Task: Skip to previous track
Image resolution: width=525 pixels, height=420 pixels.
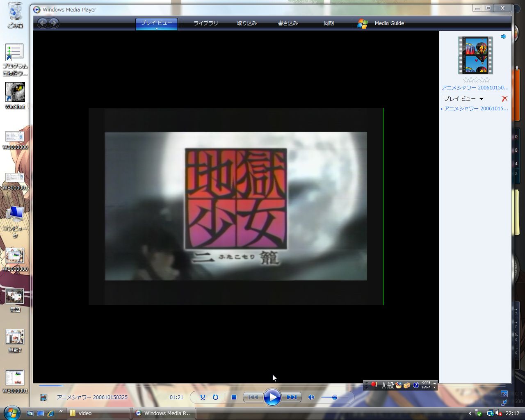Action: (x=253, y=397)
